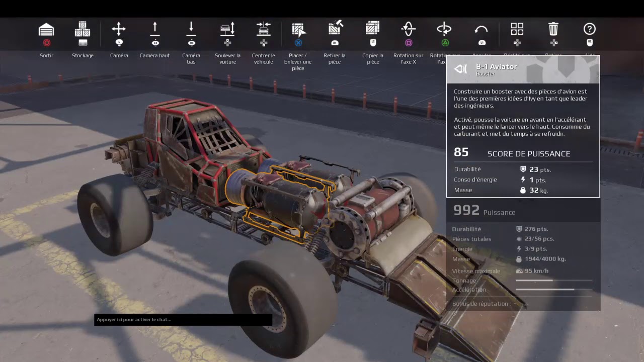644x362 pixels.
Task: Click weight icon beside 1944/4000 kg
Action: coord(519,259)
